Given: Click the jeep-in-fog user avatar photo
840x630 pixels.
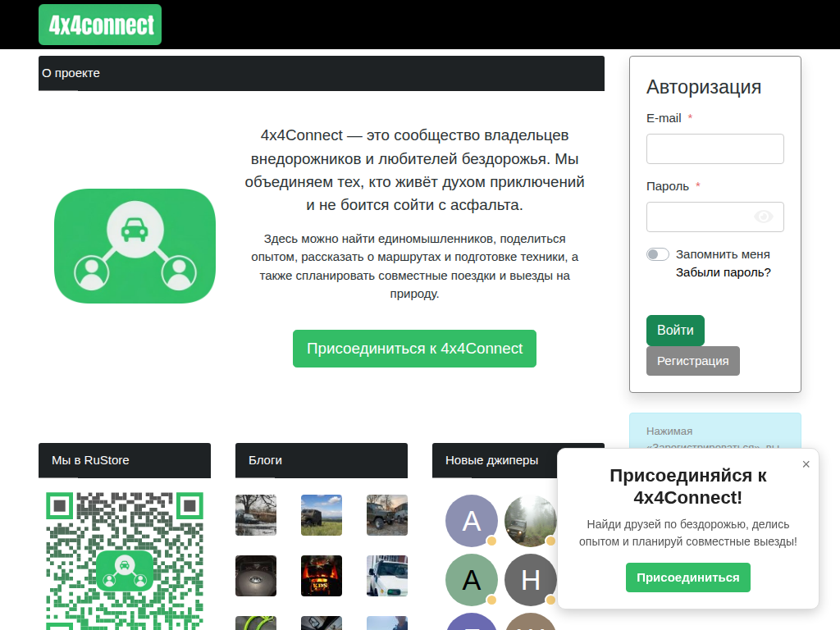Looking at the screenshot, I should point(530,520).
